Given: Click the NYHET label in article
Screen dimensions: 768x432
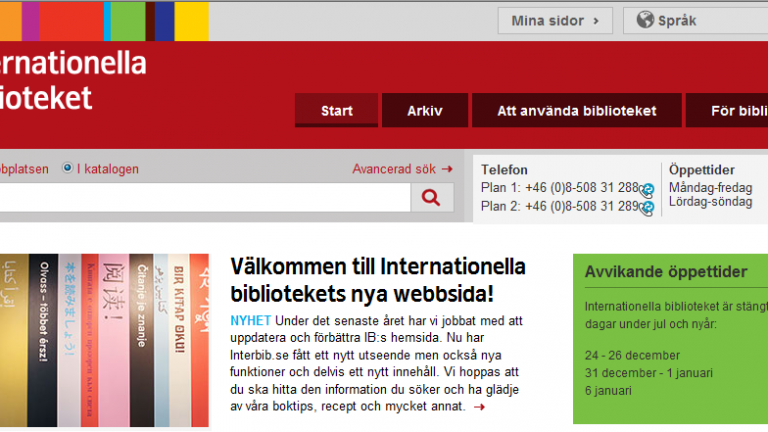Looking at the screenshot, I should pos(250,321).
